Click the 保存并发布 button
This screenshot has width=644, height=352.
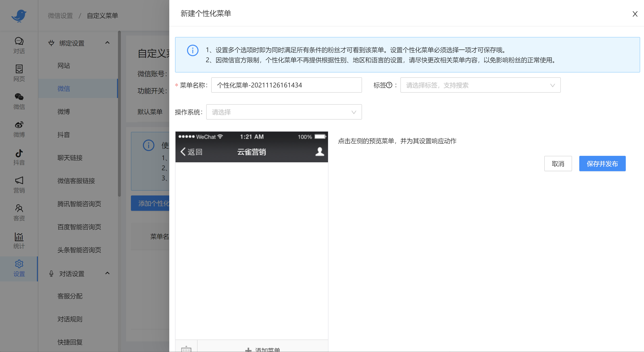point(602,164)
